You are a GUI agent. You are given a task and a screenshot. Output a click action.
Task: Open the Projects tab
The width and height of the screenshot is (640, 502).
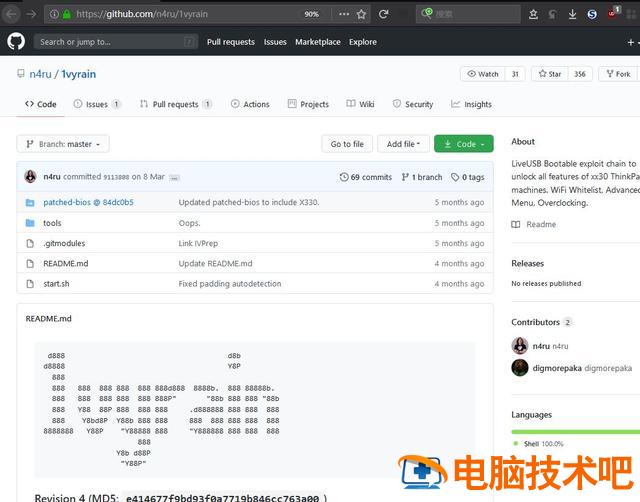click(308, 104)
